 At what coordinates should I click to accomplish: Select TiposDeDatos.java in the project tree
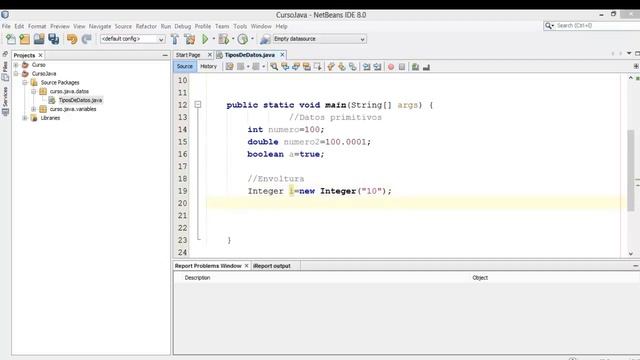click(80, 100)
